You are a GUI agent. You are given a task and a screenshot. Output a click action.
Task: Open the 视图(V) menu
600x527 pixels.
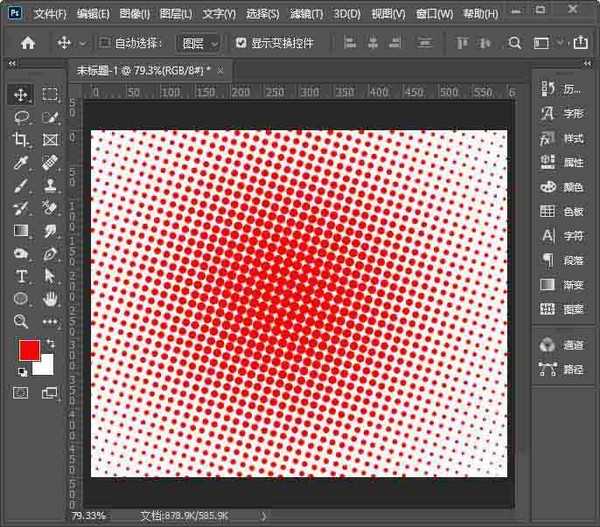(388, 14)
